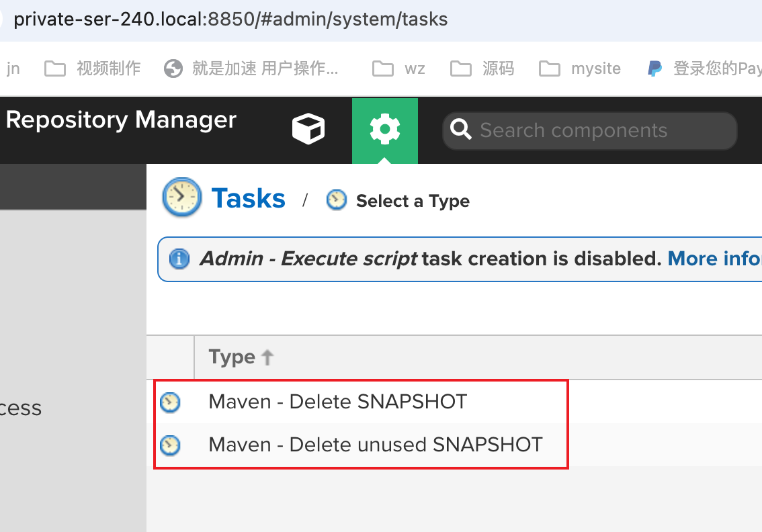Select the Maven - Delete SNAPSHOT task type
The width and height of the screenshot is (762, 532).
point(338,401)
